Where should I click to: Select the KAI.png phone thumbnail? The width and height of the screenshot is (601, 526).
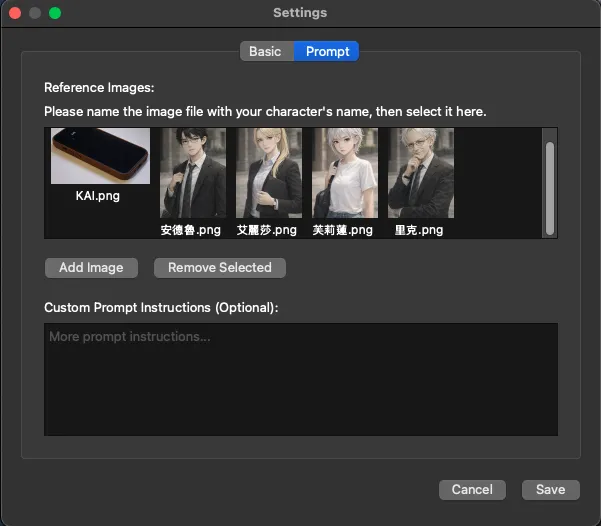100,156
